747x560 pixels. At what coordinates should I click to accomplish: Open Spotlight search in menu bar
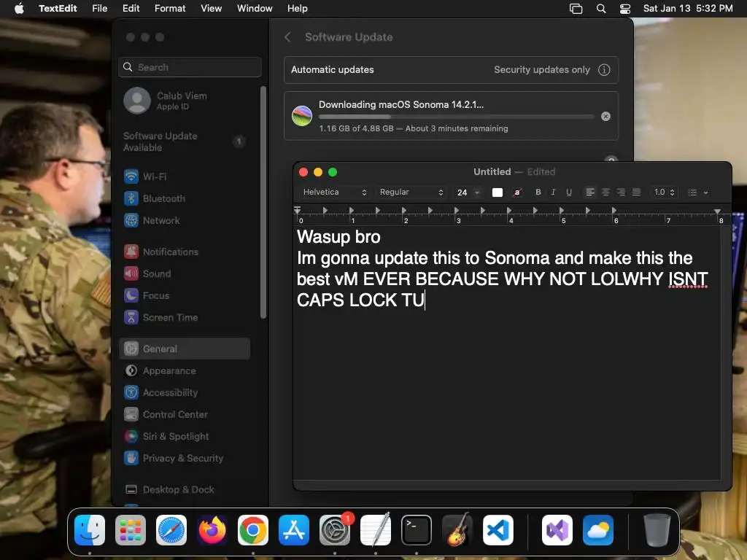[601, 9]
